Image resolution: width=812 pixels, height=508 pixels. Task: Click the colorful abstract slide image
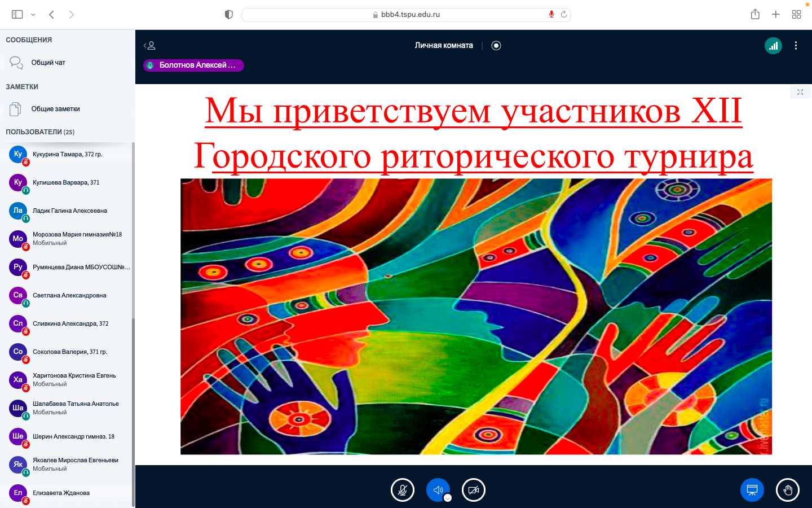tap(476, 317)
